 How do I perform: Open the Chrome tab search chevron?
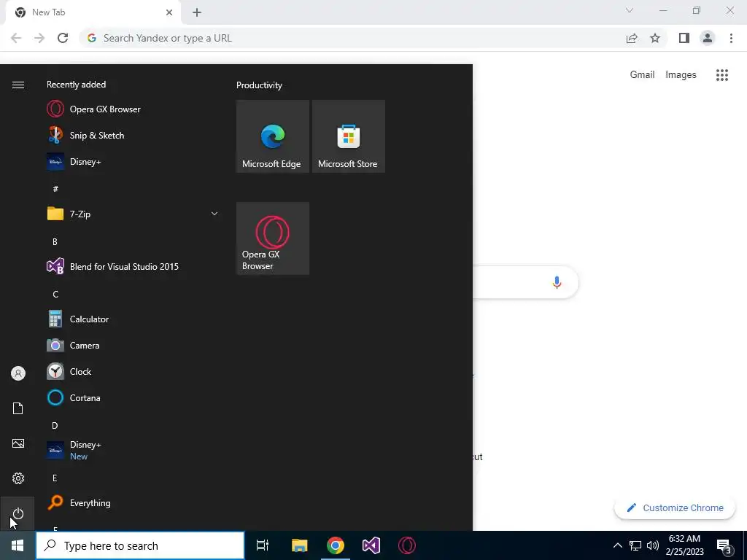coord(630,10)
